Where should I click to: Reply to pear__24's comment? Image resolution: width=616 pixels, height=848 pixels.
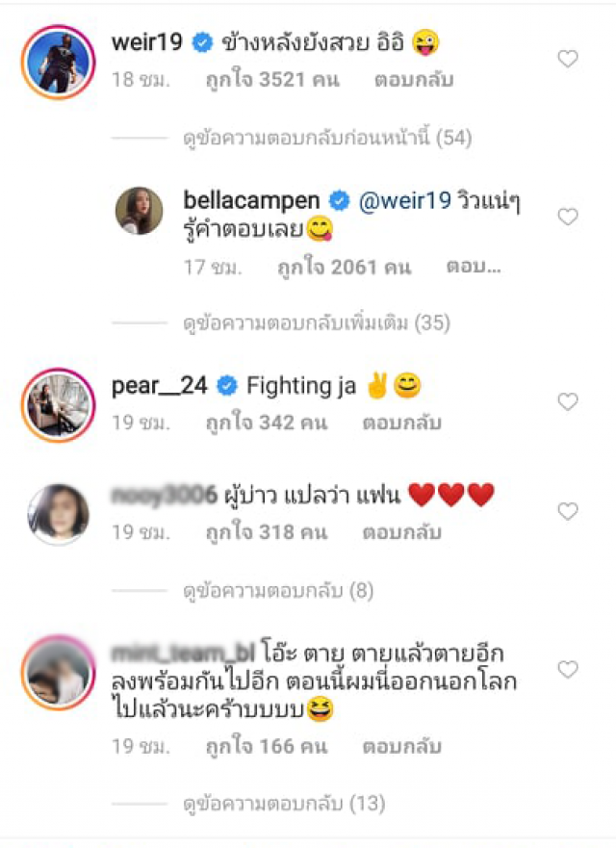[x=401, y=423]
